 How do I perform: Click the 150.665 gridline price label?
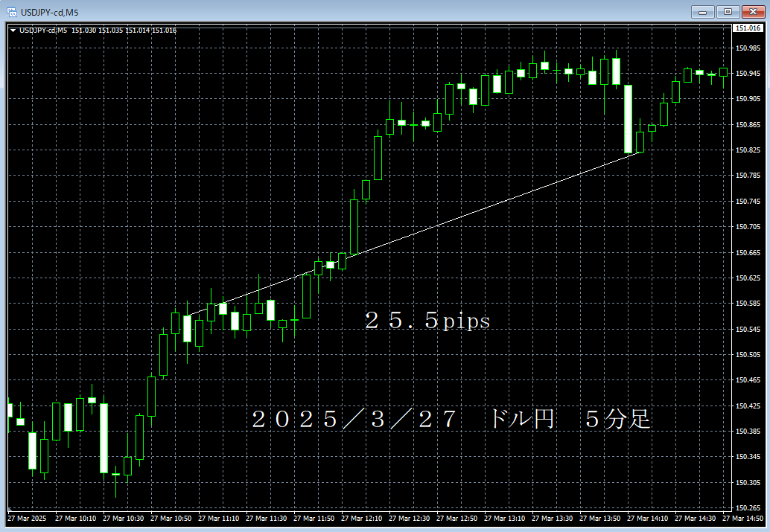(750, 251)
